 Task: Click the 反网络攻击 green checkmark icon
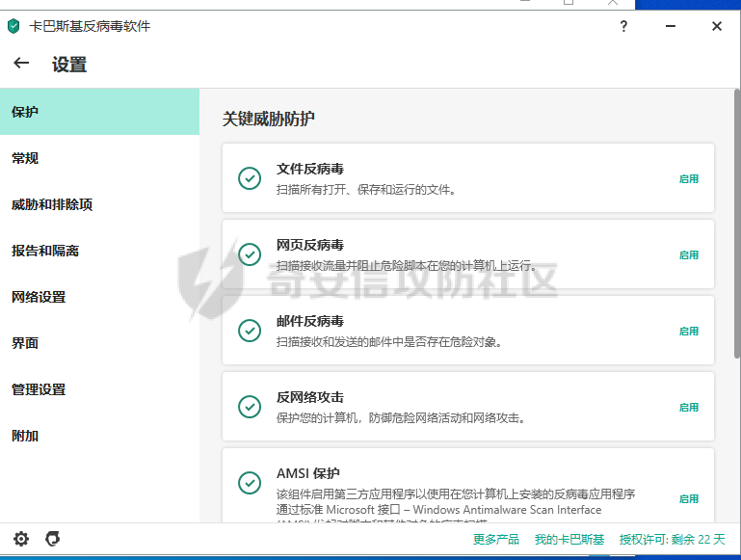click(250, 407)
